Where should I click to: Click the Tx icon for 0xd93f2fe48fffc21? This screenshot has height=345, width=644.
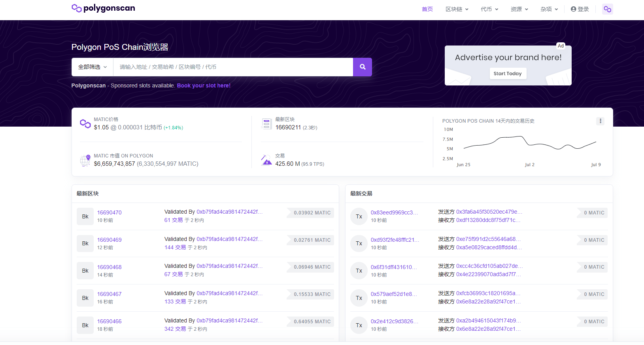tap(359, 243)
